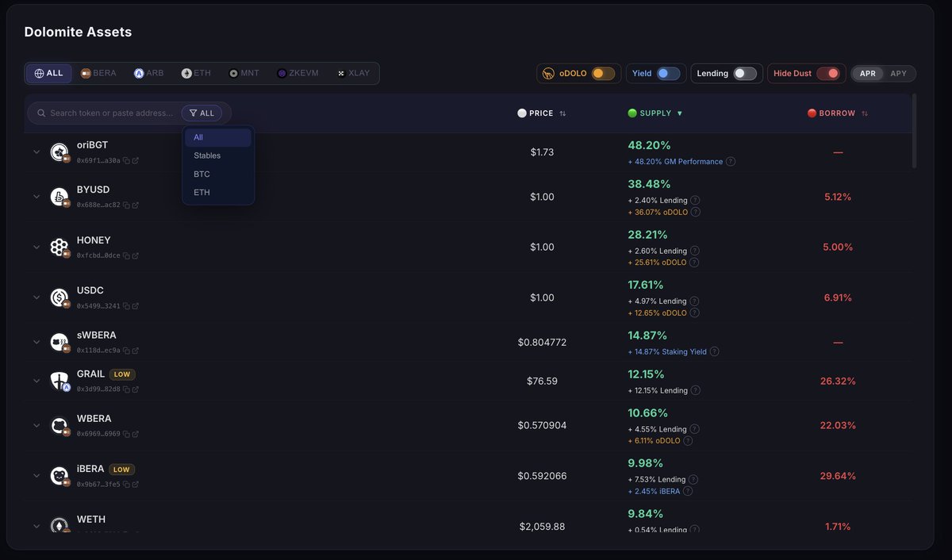Expand the HONEY row chevron
The width and height of the screenshot is (952, 560).
click(36, 247)
